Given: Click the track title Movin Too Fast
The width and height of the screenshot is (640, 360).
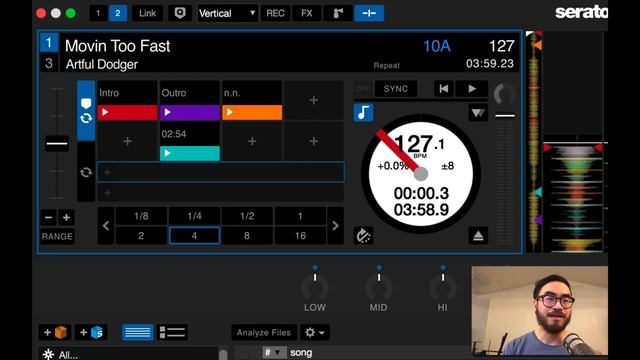Looking at the screenshot, I should click(118, 46).
